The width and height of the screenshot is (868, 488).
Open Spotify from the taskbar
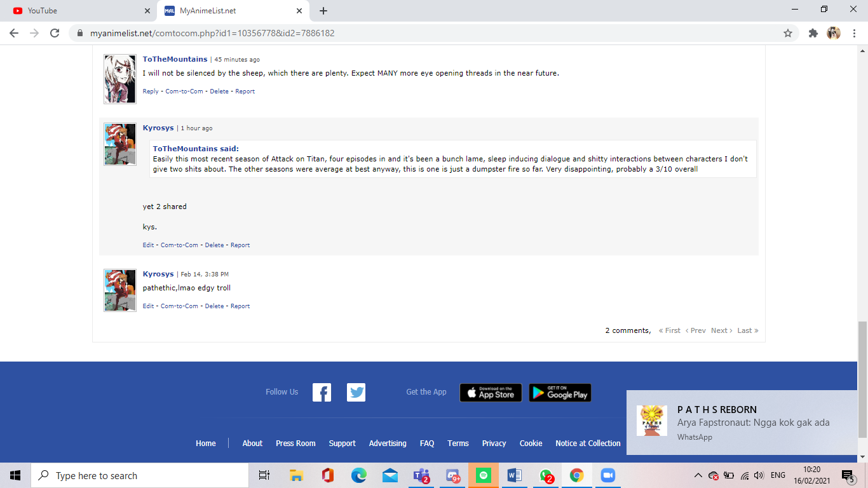(484, 475)
